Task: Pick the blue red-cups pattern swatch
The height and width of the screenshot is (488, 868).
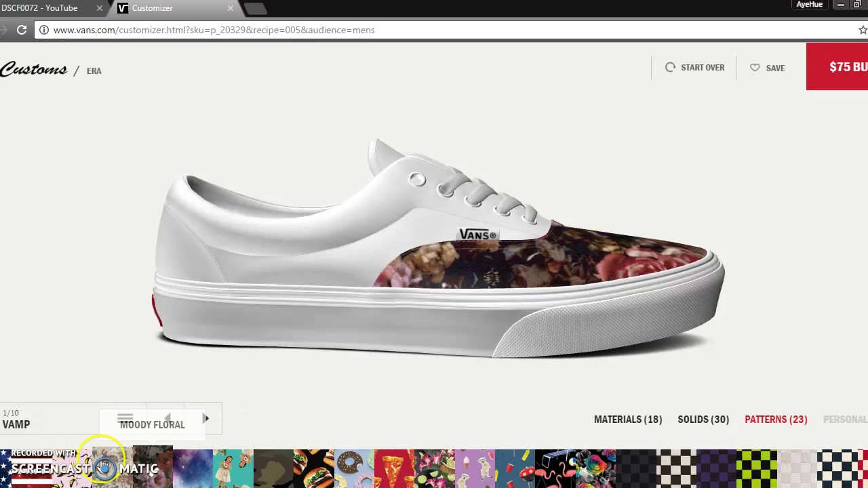Action: click(515, 468)
